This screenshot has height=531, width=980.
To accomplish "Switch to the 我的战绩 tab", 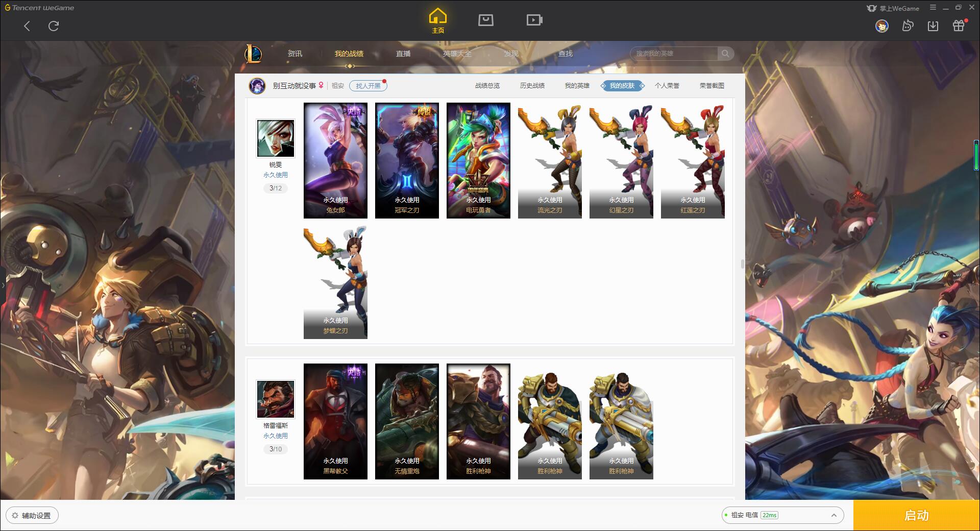I will [x=349, y=54].
